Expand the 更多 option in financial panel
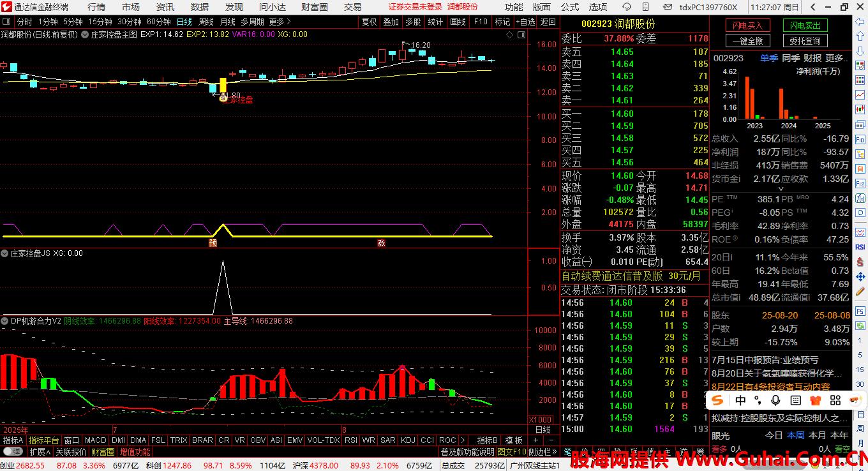The width and height of the screenshot is (868, 471). pos(837,58)
